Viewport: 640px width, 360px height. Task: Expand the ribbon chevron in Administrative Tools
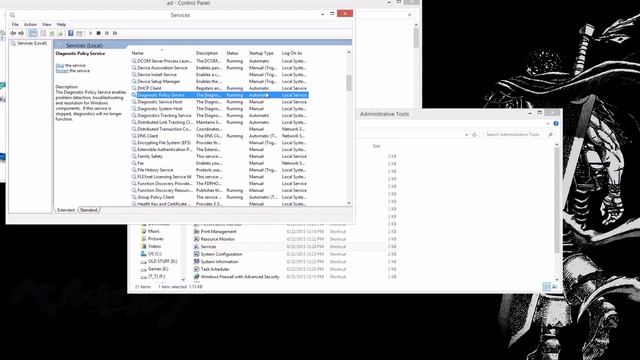pos(548,123)
